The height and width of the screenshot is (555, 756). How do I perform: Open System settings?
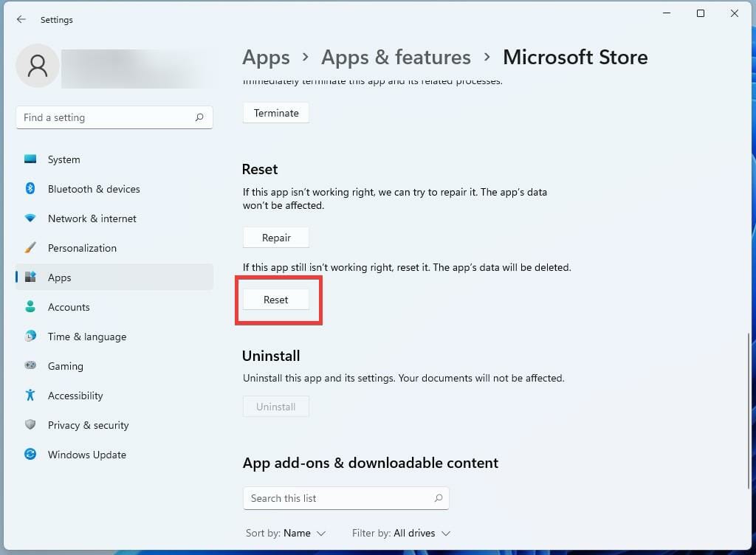pos(114,159)
